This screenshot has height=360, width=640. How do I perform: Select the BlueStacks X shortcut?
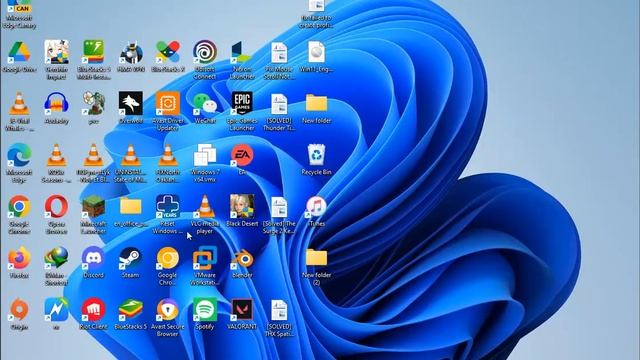[168, 52]
